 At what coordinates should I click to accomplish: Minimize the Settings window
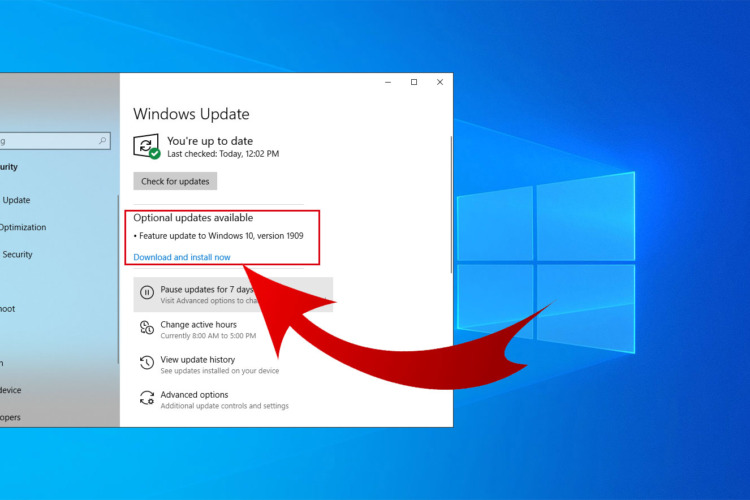[388, 83]
